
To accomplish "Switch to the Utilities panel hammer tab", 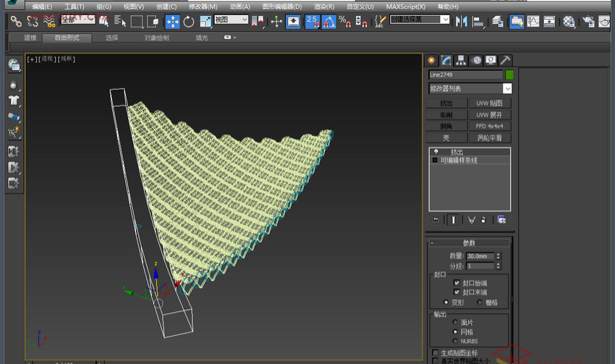I will coord(505,60).
